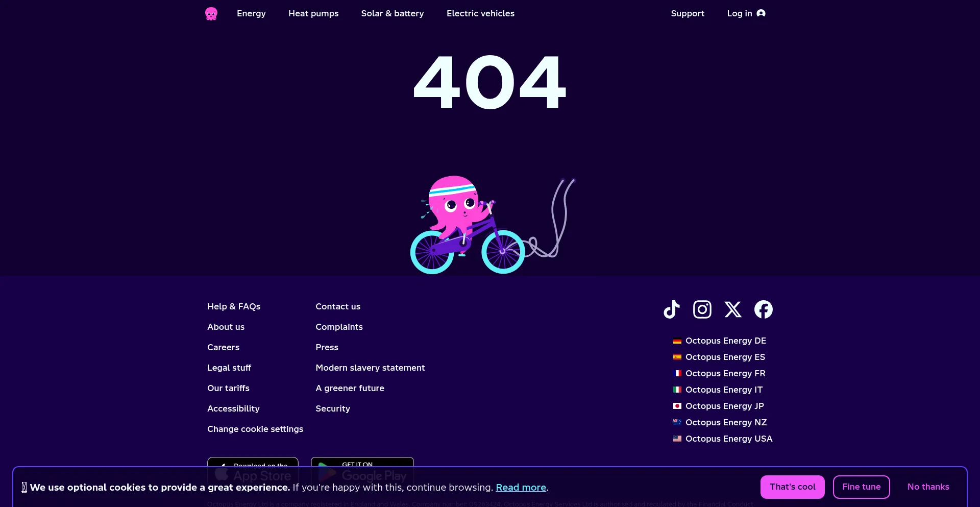Open the Legal stuff link
The image size is (980, 507).
tap(229, 368)
